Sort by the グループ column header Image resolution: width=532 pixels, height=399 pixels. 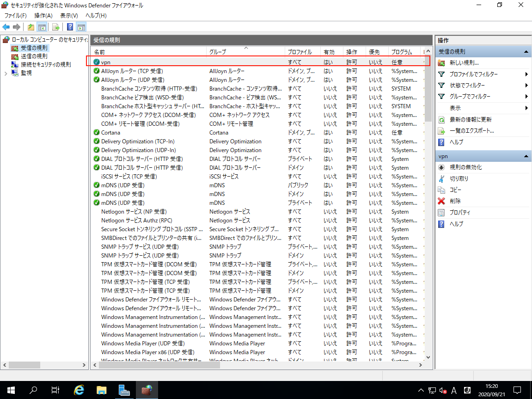(x=245, y=52)
